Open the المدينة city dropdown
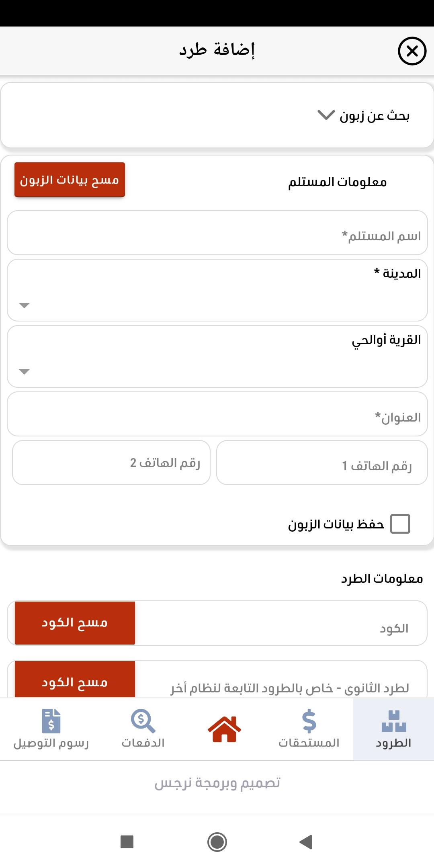The width and height of the screenshot is (434, 868). click(x=217, y=290)
